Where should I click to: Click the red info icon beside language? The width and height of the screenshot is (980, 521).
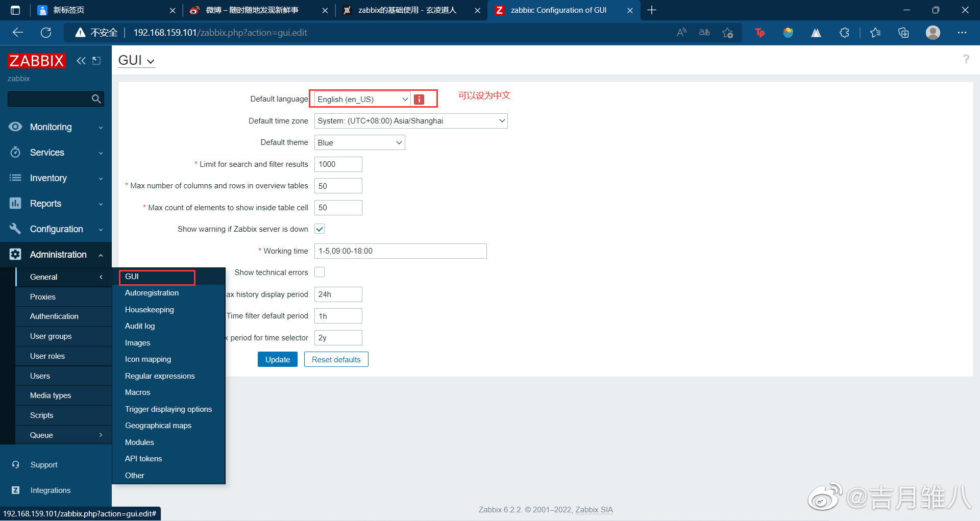[419, 100]
